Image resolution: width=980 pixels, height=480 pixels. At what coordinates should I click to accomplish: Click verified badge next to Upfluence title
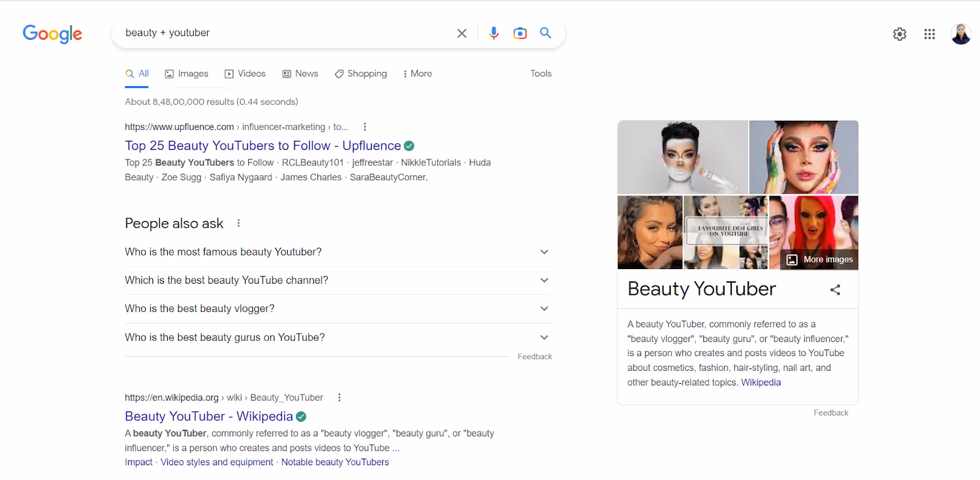(409, 146)
